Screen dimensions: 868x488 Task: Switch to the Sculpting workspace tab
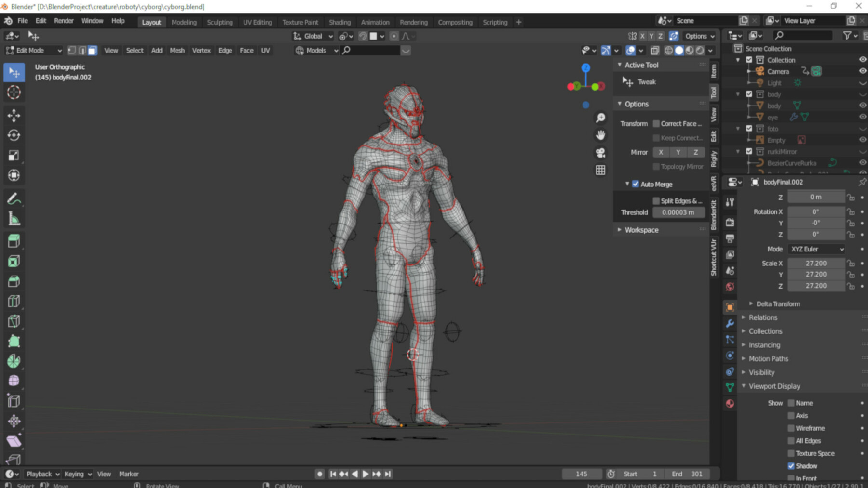coord(220,22)
